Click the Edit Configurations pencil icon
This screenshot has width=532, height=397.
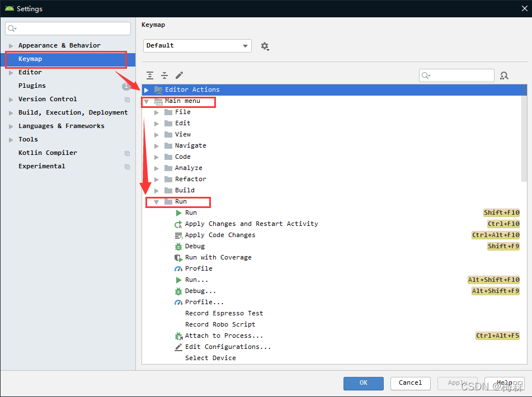pos(178,347)
